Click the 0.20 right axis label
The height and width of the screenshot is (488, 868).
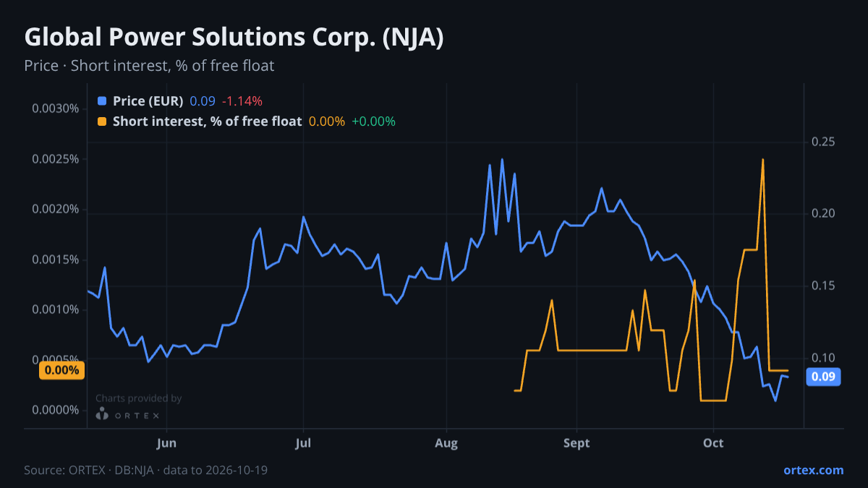tap(823, 214)
